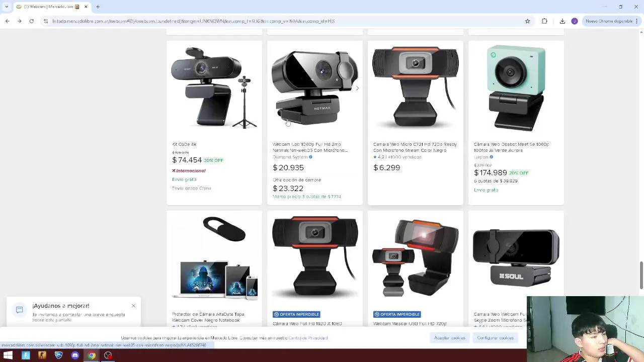Click the $ 74.454 price
644x362 pixels.
point(187,160)
